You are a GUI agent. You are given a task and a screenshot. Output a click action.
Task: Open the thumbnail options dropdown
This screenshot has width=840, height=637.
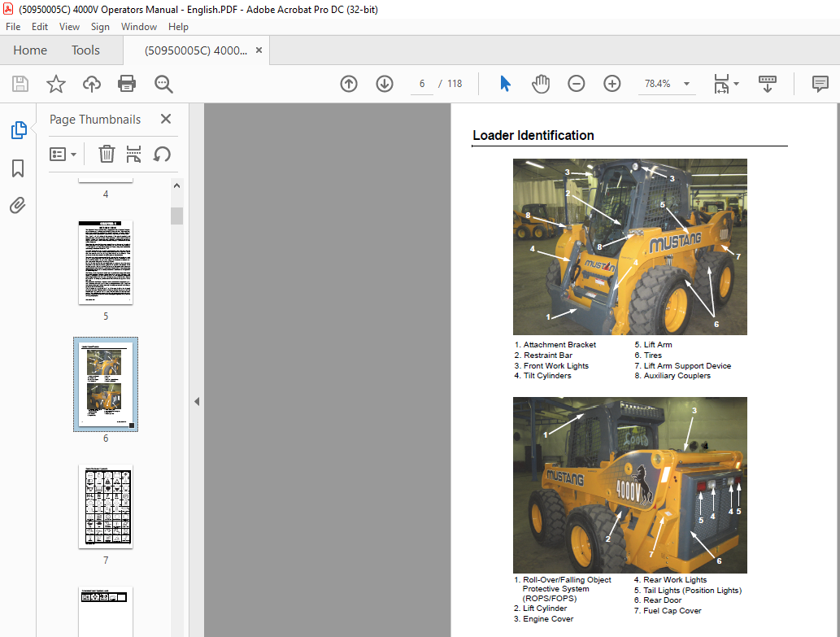tap(63, 155)
